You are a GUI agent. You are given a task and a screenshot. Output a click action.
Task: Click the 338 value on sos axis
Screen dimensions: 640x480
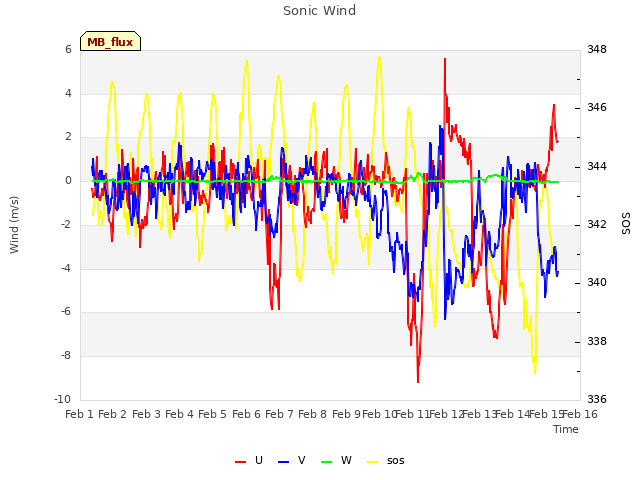(597, 341)
